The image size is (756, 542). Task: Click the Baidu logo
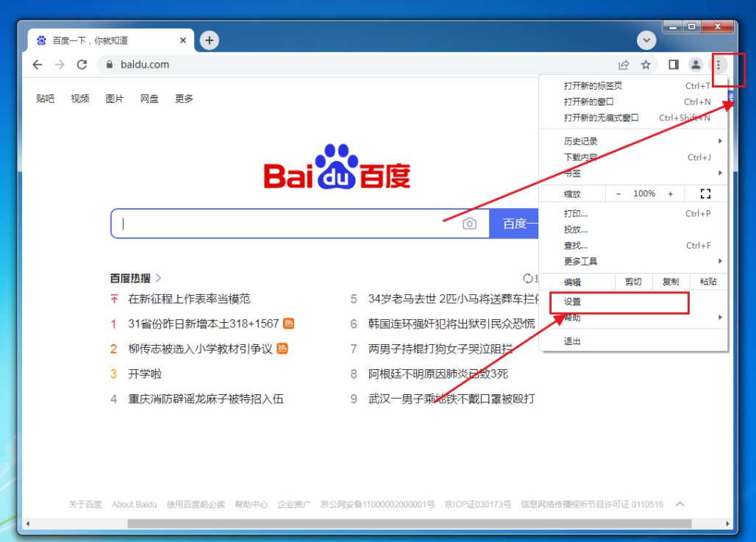(x=337, y=166)
